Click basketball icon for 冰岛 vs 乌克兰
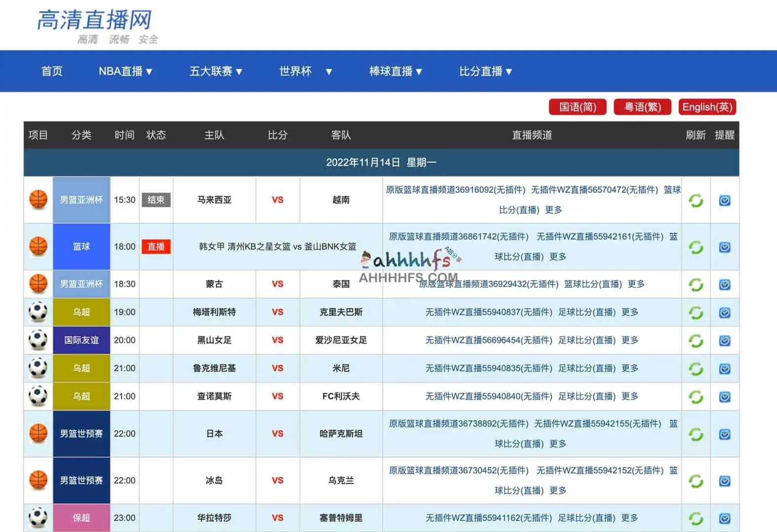The image size is (777, 532). [x=38, y=480]
